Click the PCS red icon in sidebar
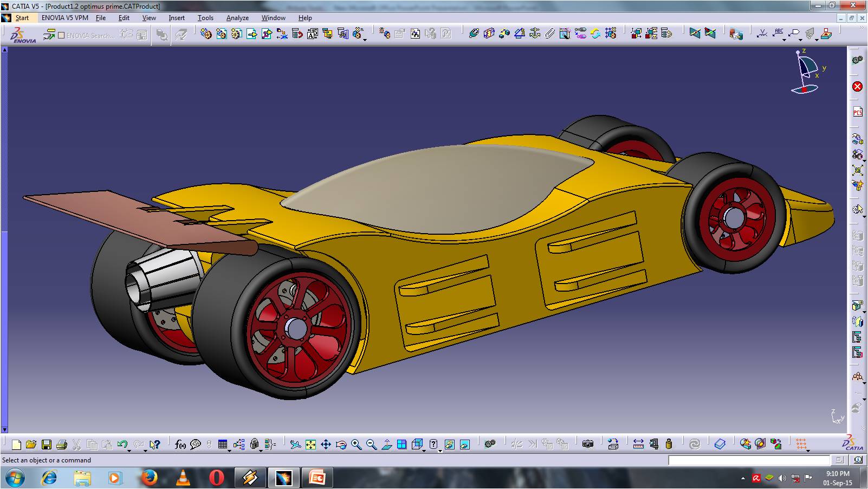The image size is (868, 489). (x=857, y=112)
